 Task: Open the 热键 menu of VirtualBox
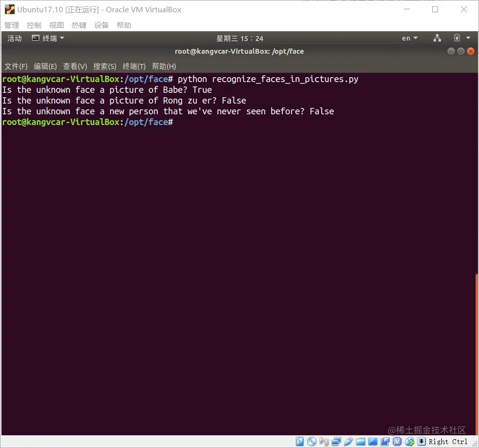[x=79, y=25]
